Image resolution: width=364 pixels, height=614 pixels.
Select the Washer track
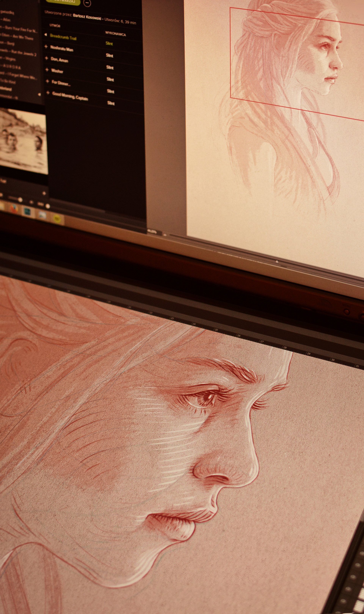(57, 71)
